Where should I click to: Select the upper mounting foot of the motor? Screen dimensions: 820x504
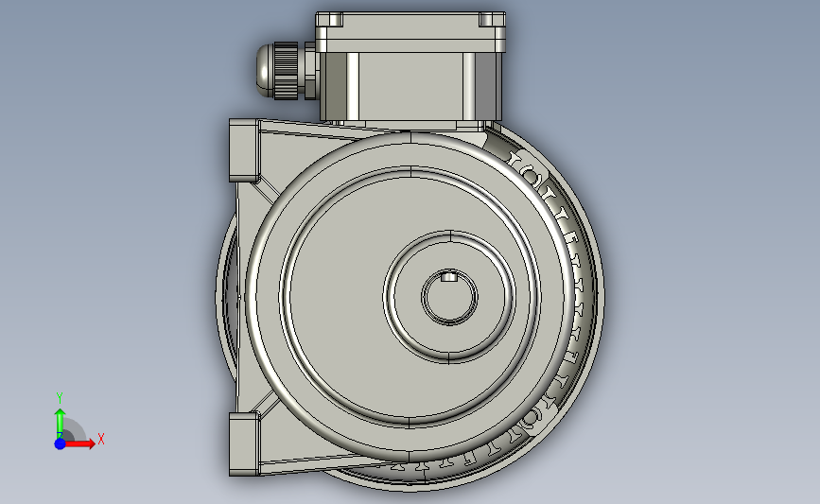(x=244, y=150)
